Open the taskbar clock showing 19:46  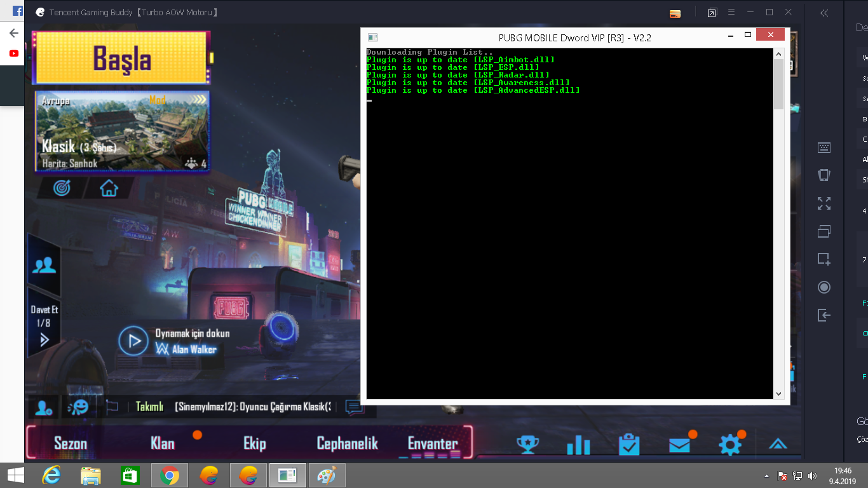(844, 475)
